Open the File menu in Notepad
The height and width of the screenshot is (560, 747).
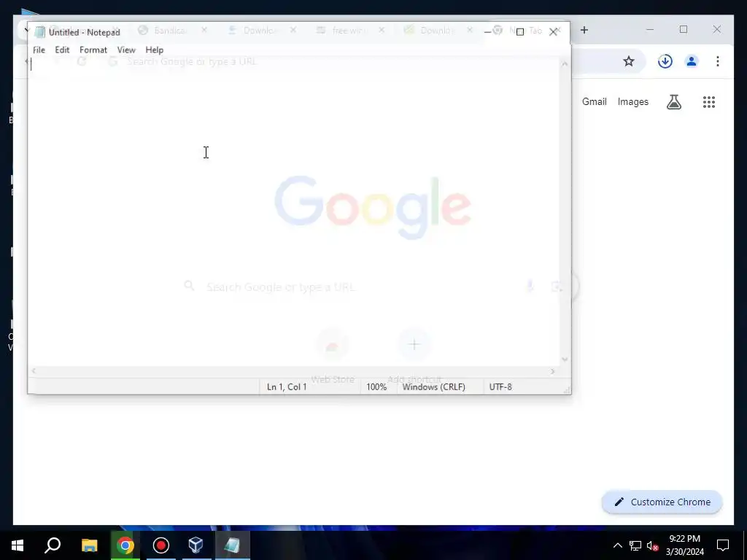tap(39, 50)
